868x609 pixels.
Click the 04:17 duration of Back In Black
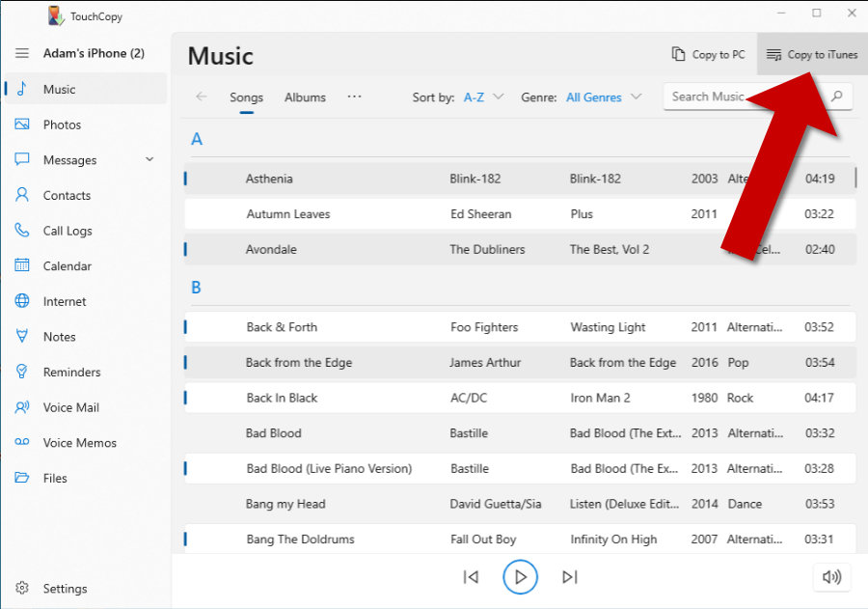coord(819,398)
